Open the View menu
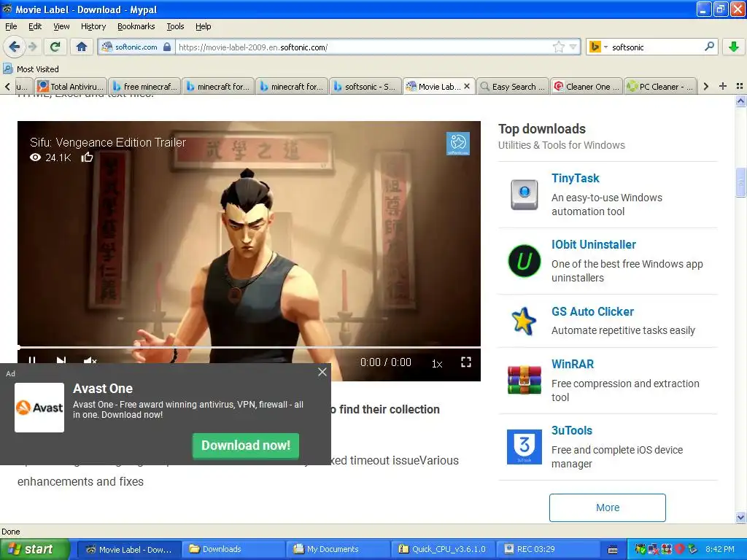The image size is (747, 560). (x=61, y=26)
